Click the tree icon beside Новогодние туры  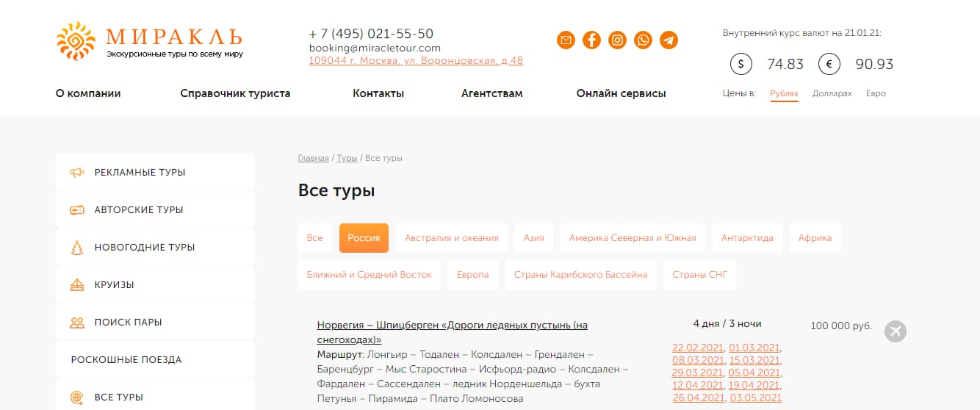tap(77, 248)
